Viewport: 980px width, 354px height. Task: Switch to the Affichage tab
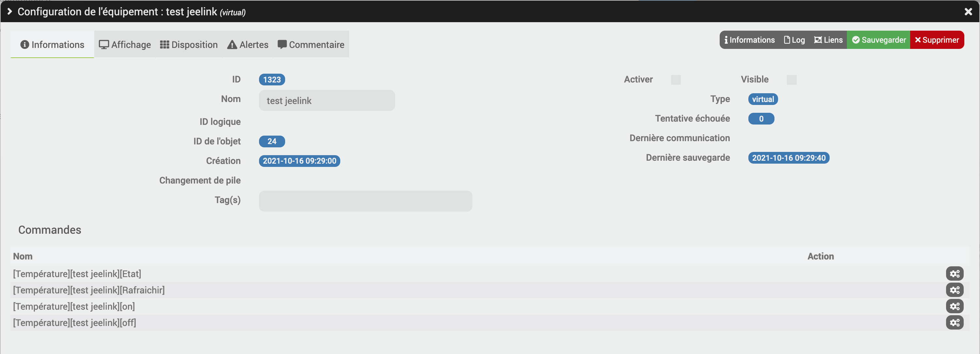(125, 44)
